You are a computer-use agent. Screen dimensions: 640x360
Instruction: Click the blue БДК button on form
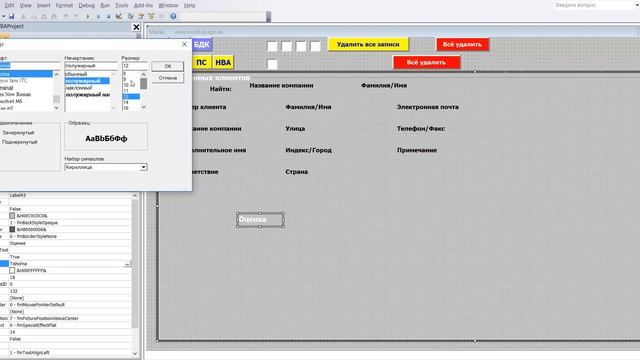click(x=202, y=44)
